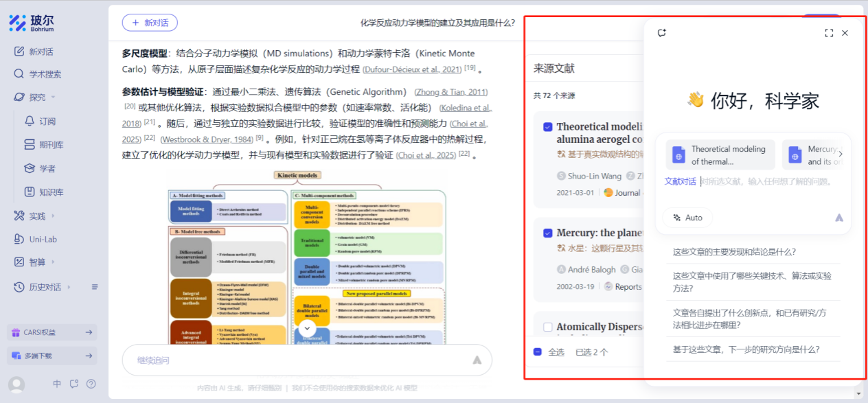Uncheck the Theoretical modeling source checkbox
The image size is (868, 403).
547,126
